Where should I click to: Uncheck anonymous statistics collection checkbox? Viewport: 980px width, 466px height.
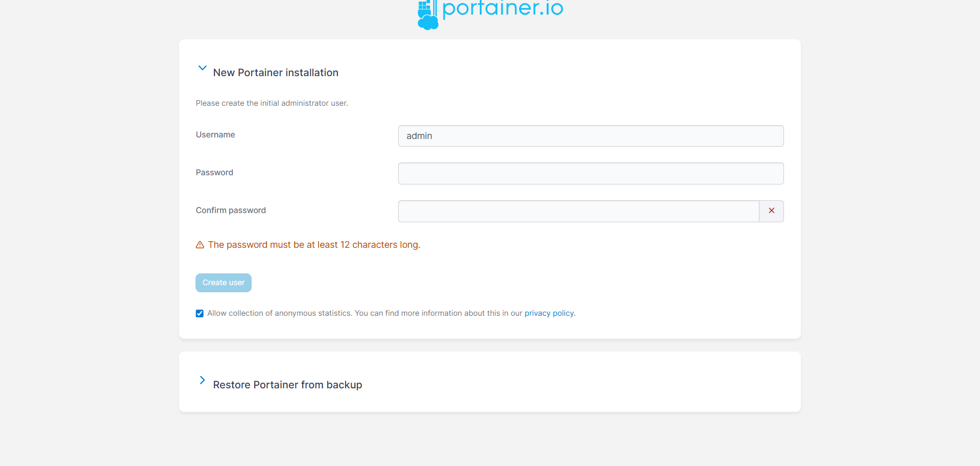200,314
